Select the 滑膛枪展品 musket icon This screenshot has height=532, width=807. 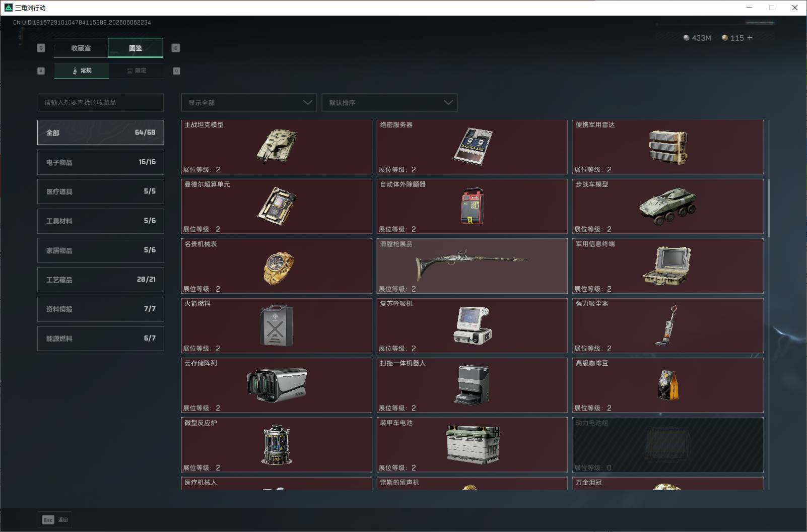coord(472,264)
